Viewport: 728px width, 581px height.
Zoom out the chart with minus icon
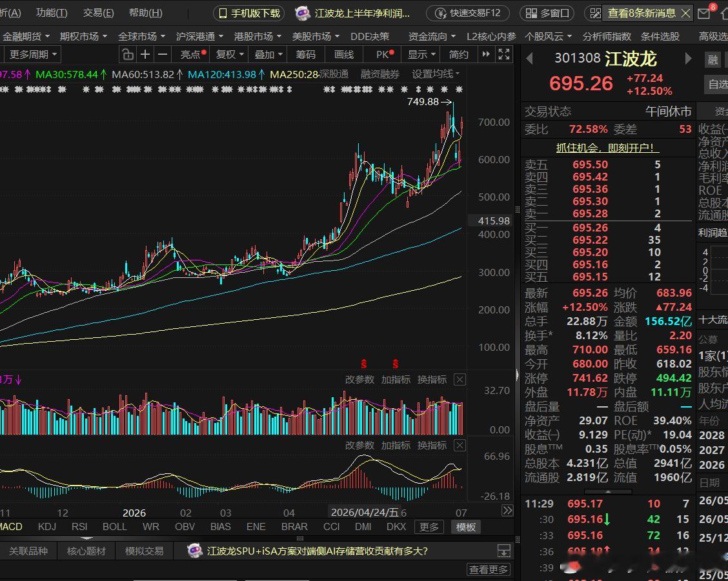click(163, 55)
